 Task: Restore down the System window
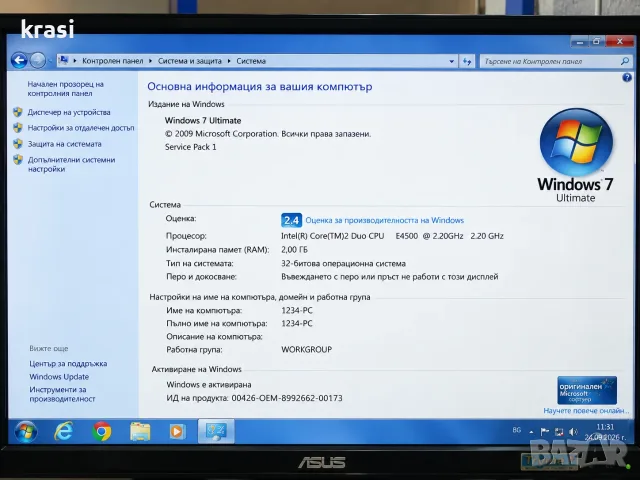(x=597, y=41)
